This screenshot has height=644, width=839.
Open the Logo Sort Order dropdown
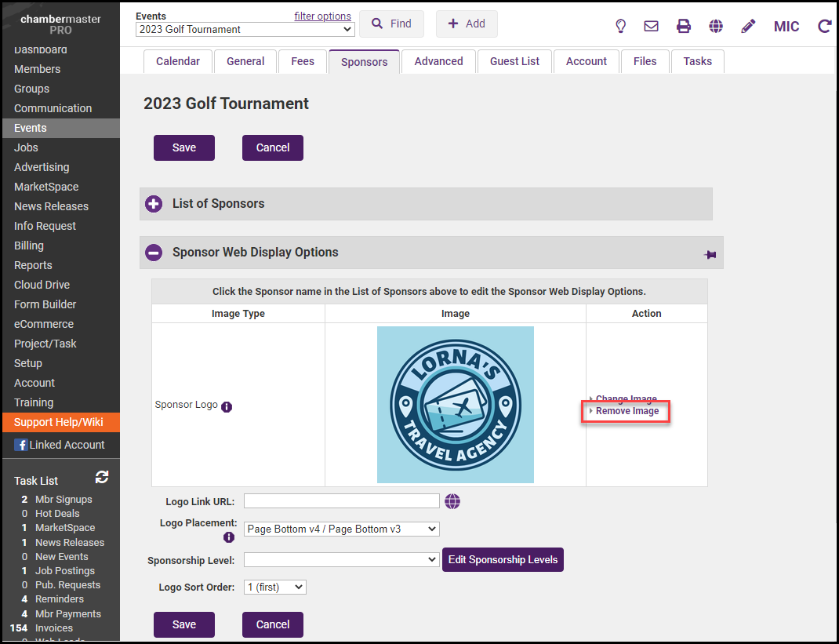point(274,587)
